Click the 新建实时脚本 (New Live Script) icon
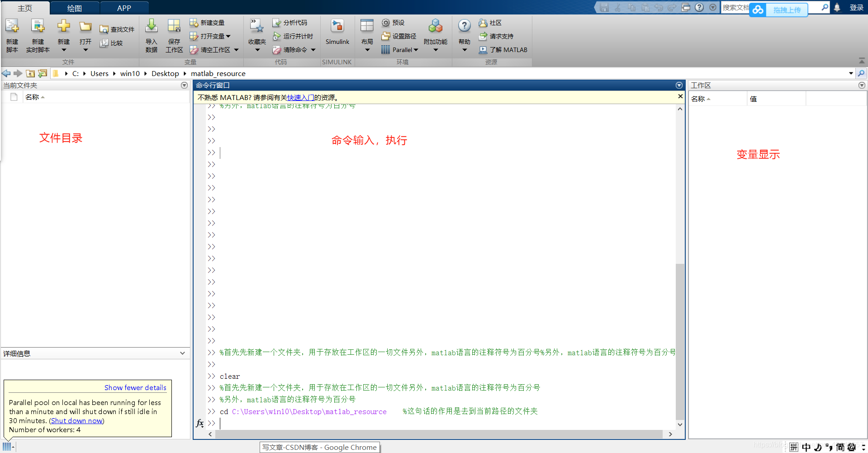The height and width of the screenshot is (453, 868). click(x=38, y=26)
